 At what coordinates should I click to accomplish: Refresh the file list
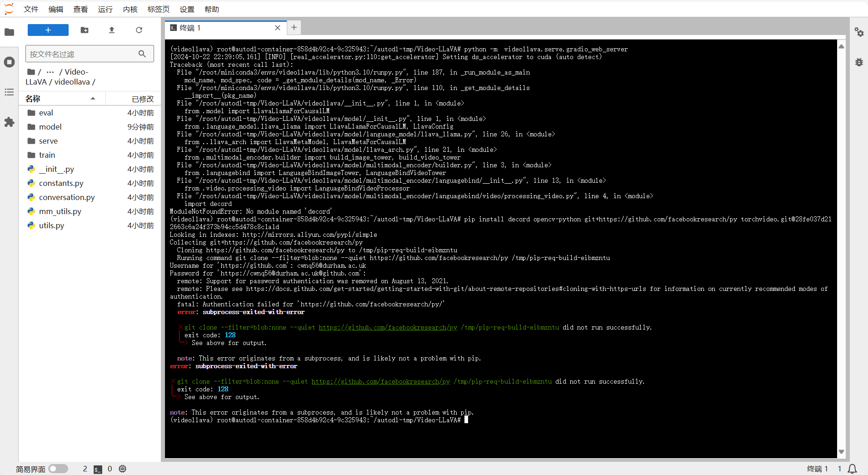click(x=139, y=30)
